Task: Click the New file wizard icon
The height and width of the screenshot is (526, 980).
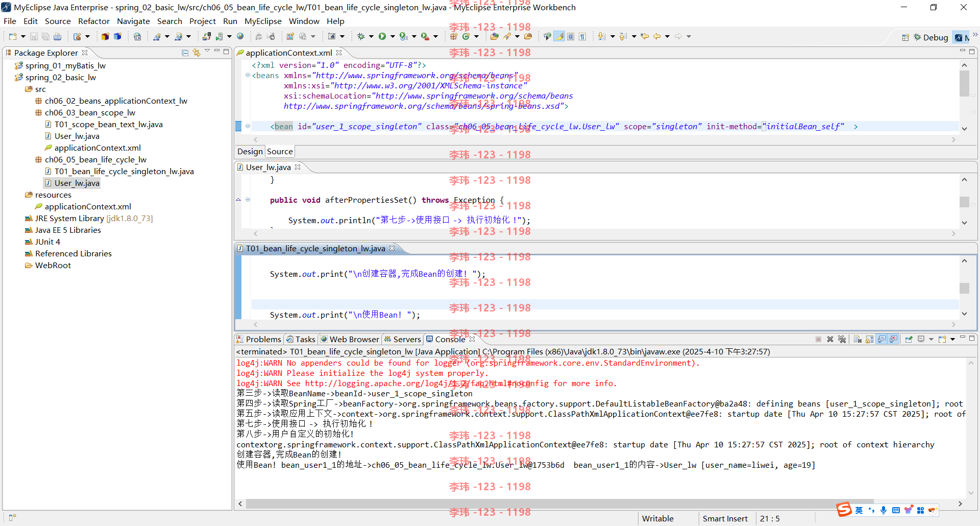Action: click(13, 36)
